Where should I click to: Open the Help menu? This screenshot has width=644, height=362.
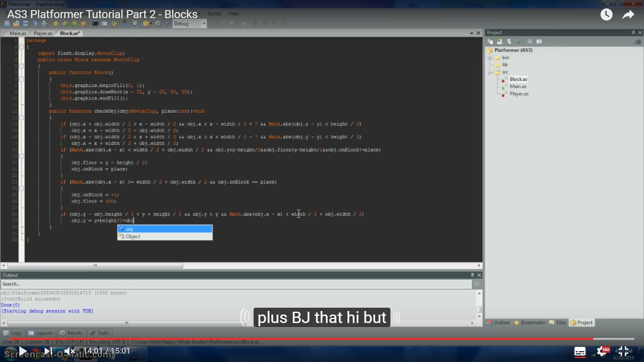click(x=234, y=14)
